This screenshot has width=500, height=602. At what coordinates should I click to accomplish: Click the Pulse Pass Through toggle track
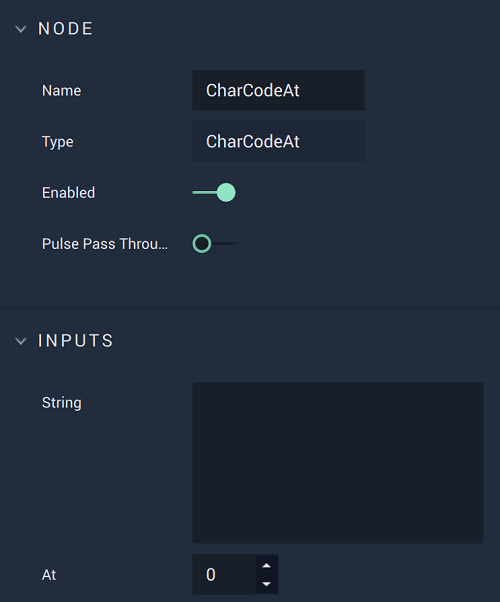click(223, 243)
